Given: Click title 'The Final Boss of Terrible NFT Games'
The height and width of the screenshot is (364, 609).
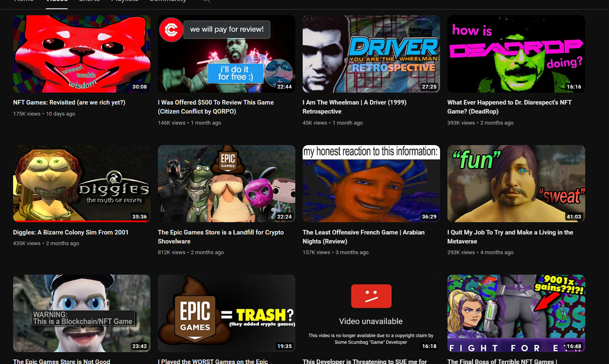Looking at the screenshot, I should pyautogui.click(x=502, y=361).
